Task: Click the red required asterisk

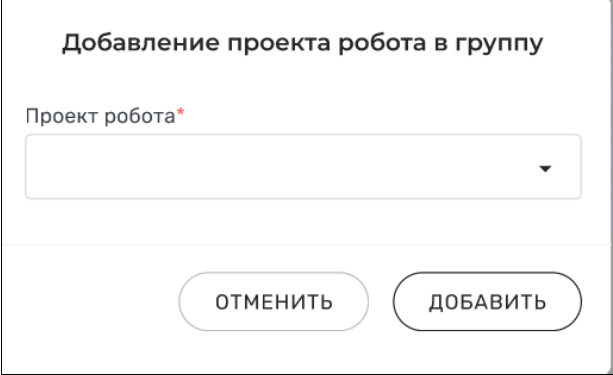Action: 180,112
